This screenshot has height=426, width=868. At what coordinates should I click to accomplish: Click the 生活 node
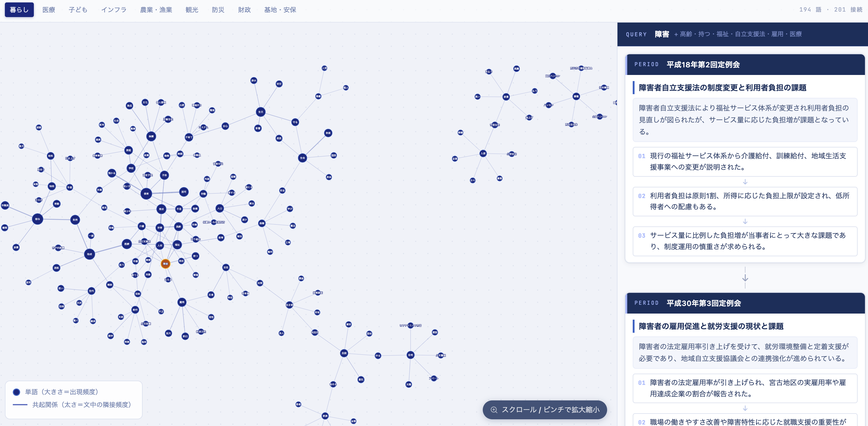coord(261,112)
